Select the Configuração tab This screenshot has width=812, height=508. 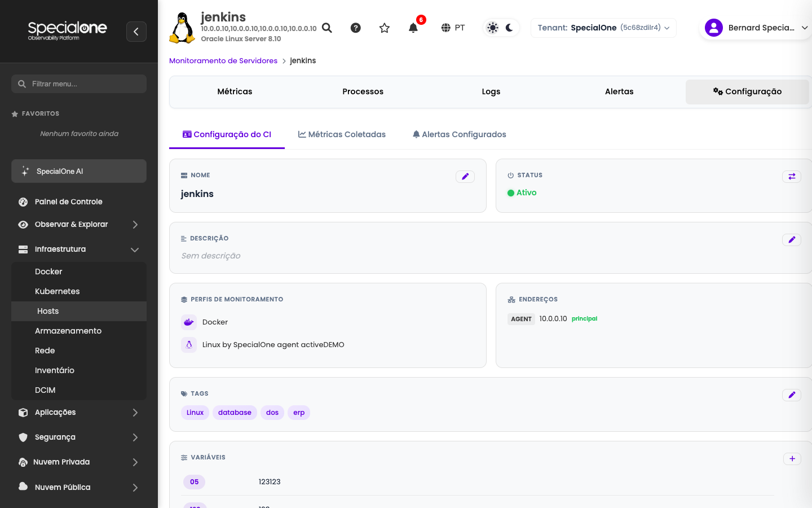point(747,91)
